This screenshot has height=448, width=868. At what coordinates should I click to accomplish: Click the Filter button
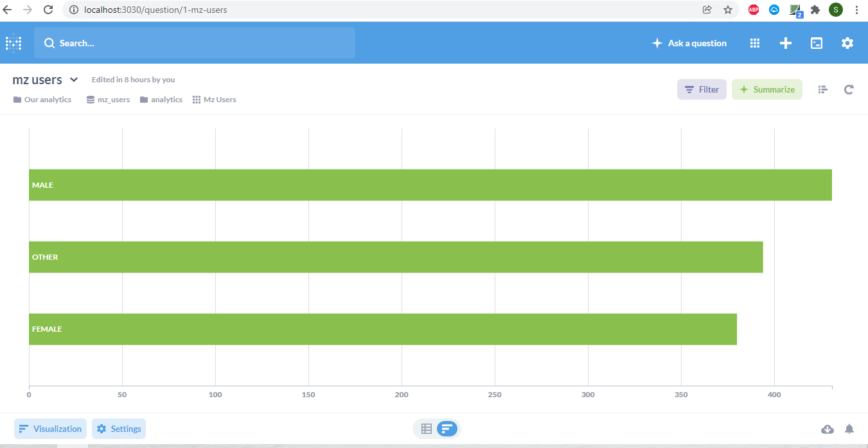tap(702, 89)
